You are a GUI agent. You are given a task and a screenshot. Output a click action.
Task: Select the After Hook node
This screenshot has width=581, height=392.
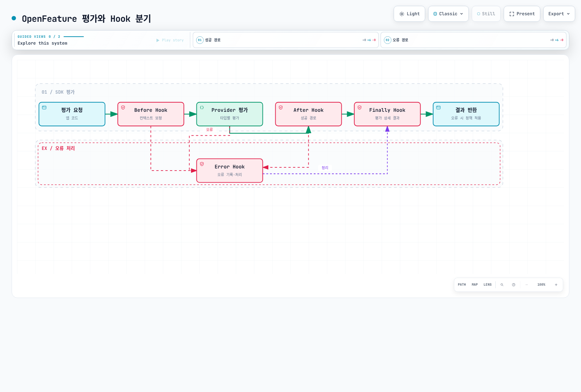point(308,114)
